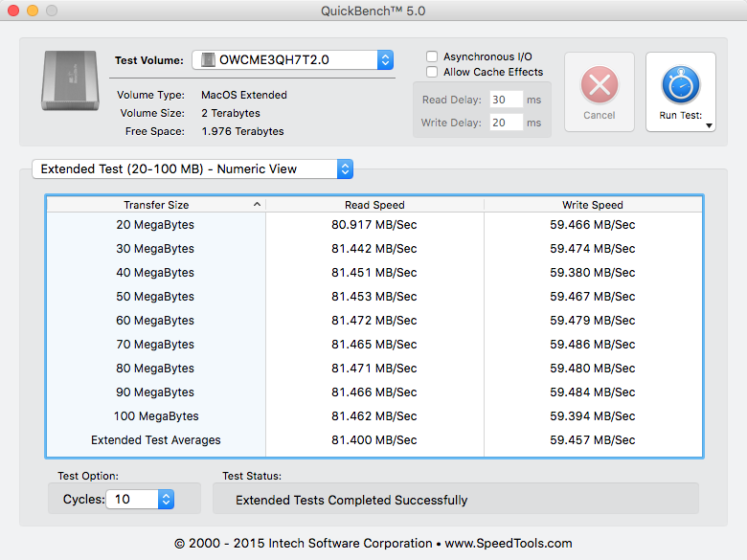
Task: Sort by Read Speed column header
Action: coord(374,205)
